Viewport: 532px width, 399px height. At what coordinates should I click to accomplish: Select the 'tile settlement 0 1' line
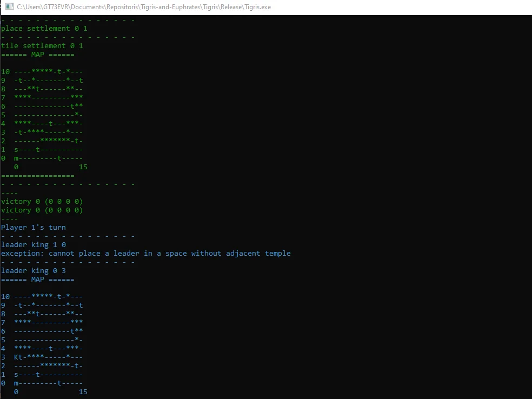point(42,46)
